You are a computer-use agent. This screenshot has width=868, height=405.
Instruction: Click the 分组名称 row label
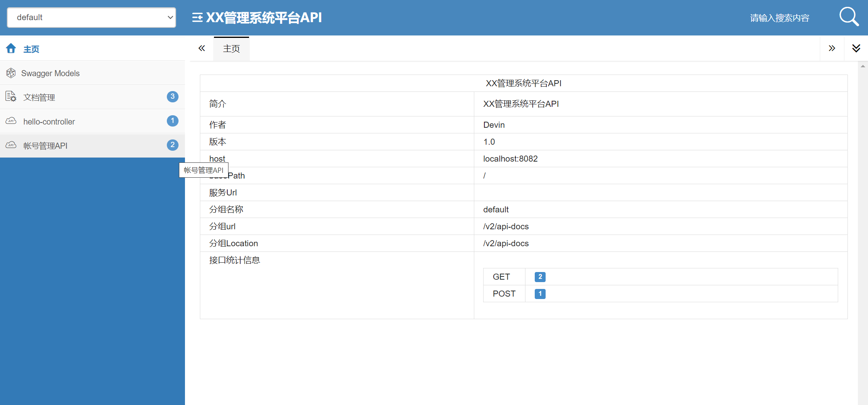(x=226, y=210)
